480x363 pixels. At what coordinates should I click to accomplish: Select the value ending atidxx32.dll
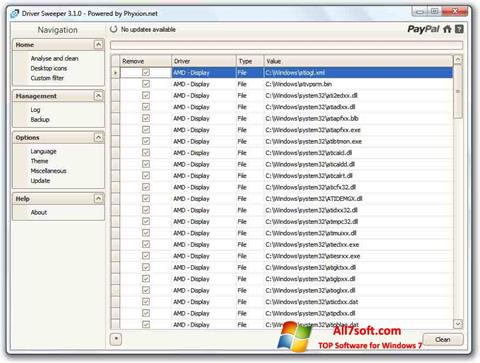pos(312,210)
